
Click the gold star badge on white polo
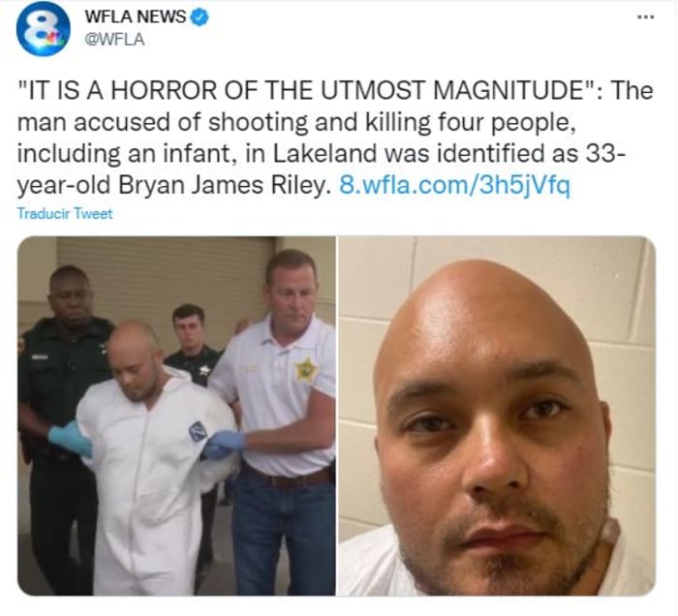point(306,370)
